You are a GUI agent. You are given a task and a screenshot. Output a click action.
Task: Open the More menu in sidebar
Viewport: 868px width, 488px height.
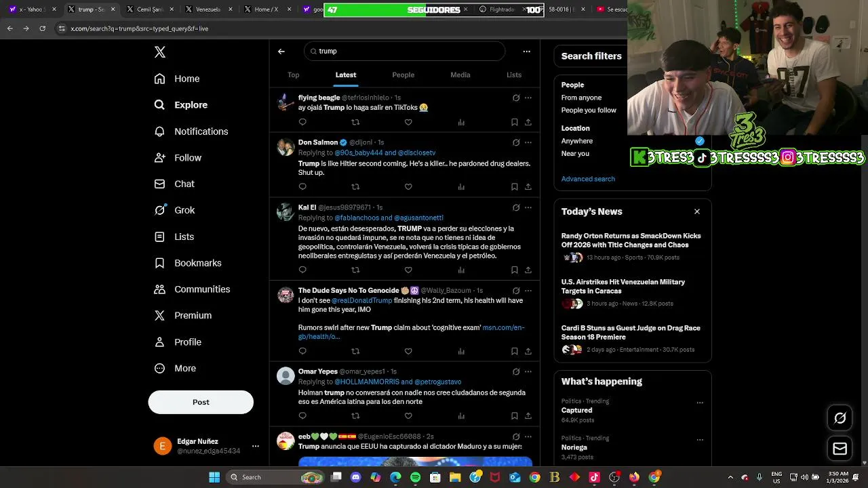click(175, 369)
